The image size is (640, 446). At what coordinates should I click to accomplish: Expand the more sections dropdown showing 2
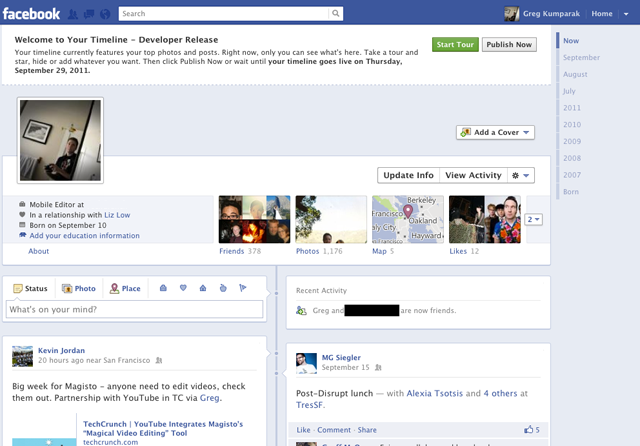pyautogui.click(x=533, y=220)
